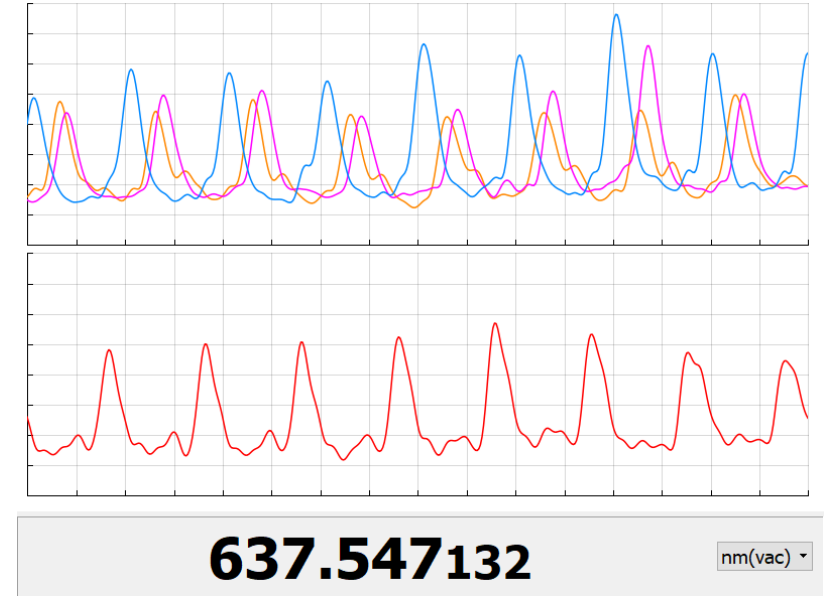Click the first magenta peak in the upper plot
This screenshot has height=604, width=834.
pyautogui.click(x=67, y=114)
